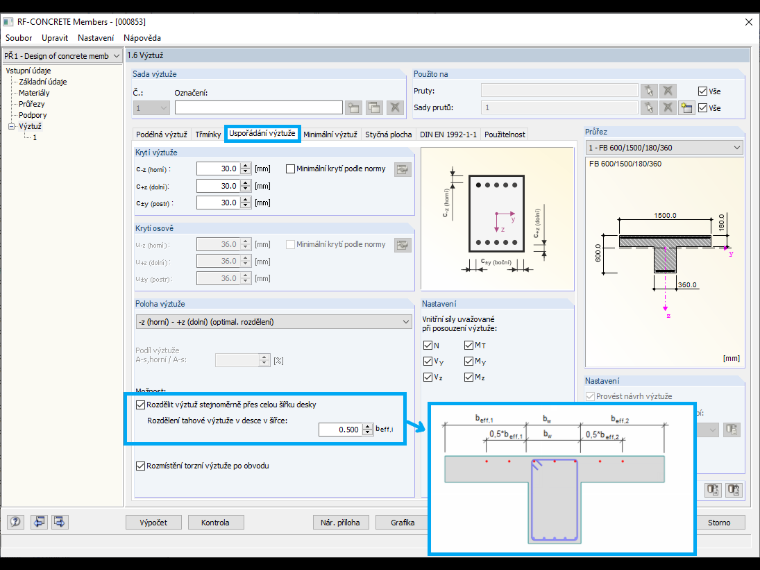Open the Upravit menu
This screenshot has width=760, height=570.
tap(55, 38)
